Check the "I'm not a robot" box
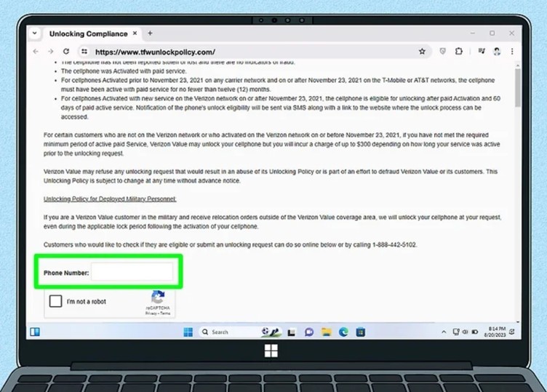The width and height of the screenshot is (547, 392). 55,301
